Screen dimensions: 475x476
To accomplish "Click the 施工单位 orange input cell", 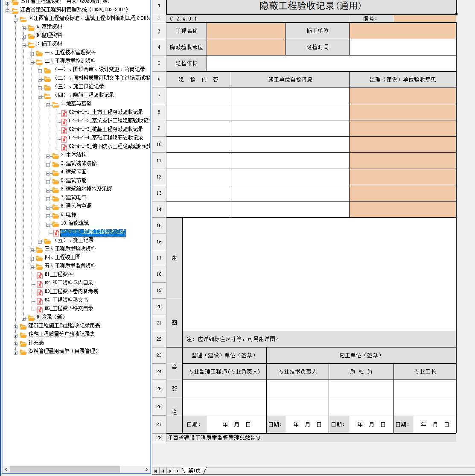I will [x=402, y=31].
